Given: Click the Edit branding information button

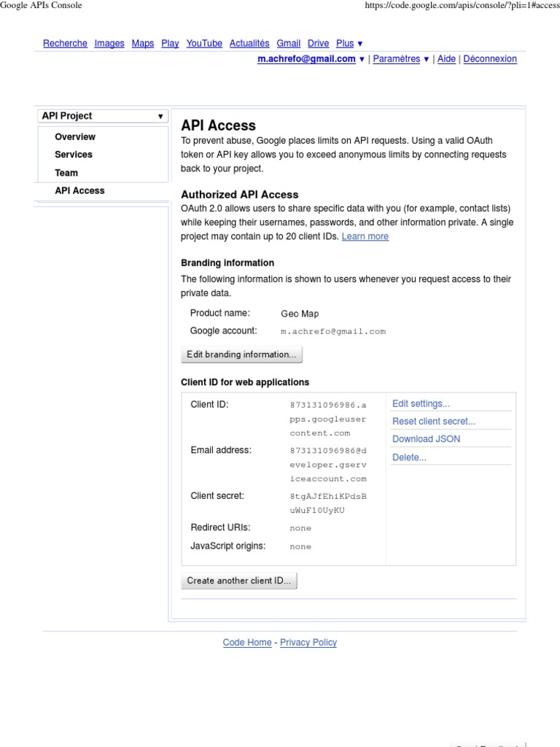Looking at the screenshot, I should (x=241, y=355).
